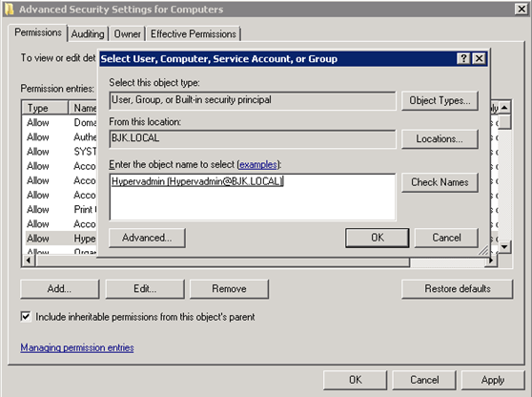Viewport: 532px width, 397px height.
Task: Open the examples link
Action: click(258, 164)
